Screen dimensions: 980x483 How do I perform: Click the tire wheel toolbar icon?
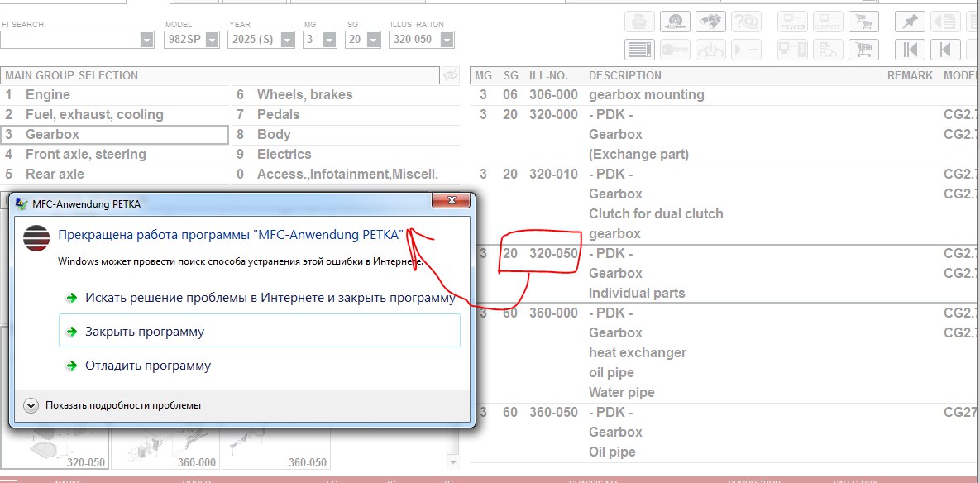point(676,22)
